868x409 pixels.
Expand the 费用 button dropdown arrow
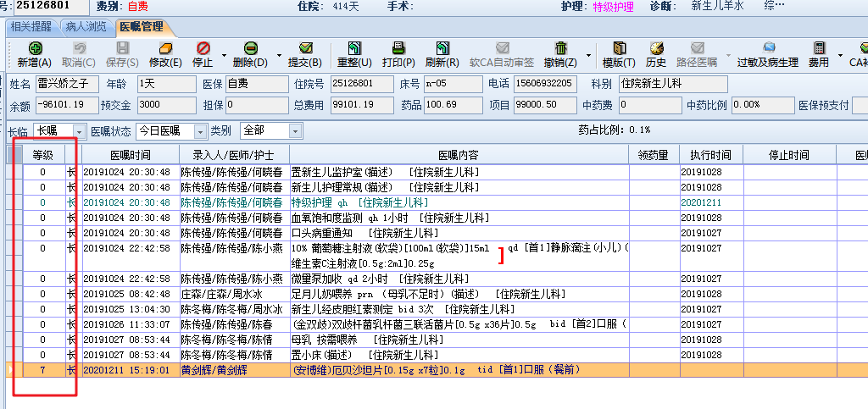tap(840, 55)
